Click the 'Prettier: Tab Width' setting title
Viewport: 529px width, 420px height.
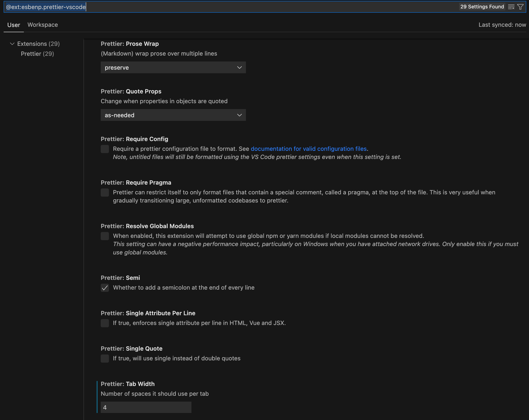[x=127, y=384]
